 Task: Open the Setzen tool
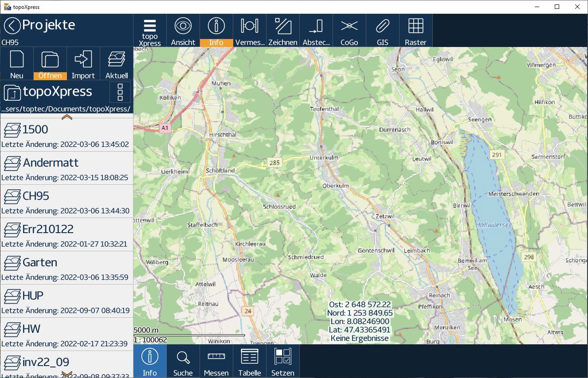click(x=283, y=361)
